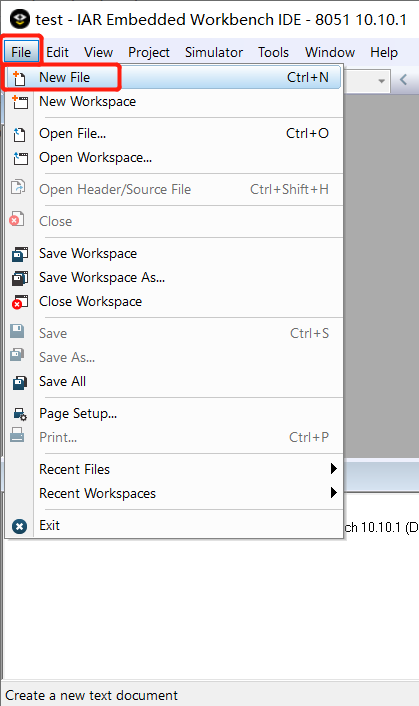Click the New File icon in menu
419x706 pixels.
19,78
